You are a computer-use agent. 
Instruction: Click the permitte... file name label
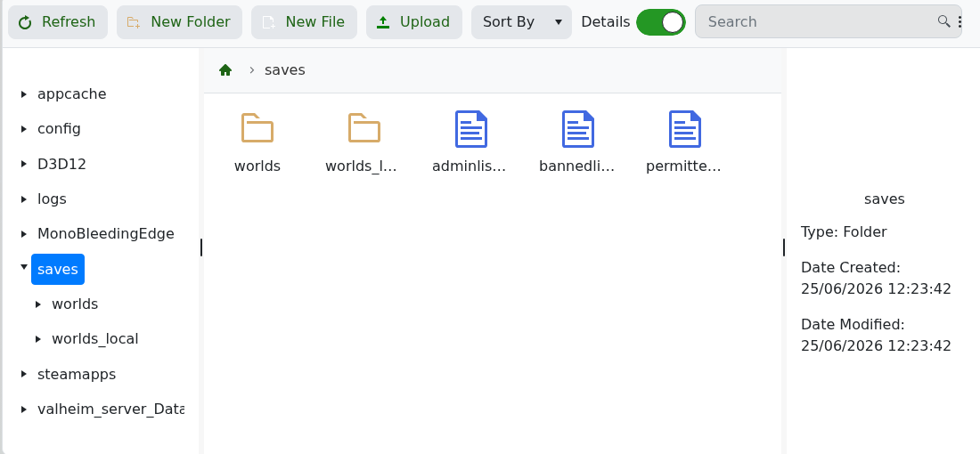tap(683, 166)
